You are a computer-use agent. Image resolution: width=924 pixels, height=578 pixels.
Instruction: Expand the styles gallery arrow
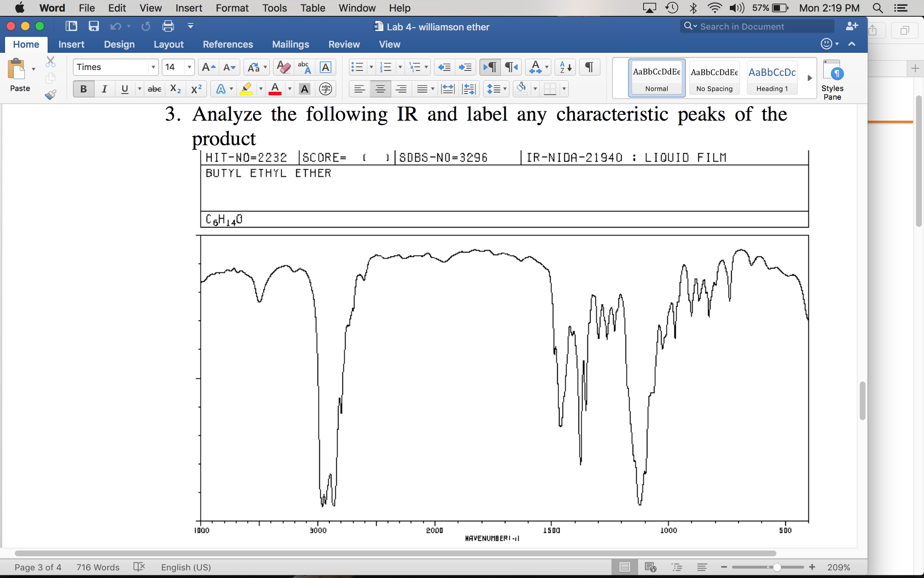pyautogui.click(x=809, y=78)
